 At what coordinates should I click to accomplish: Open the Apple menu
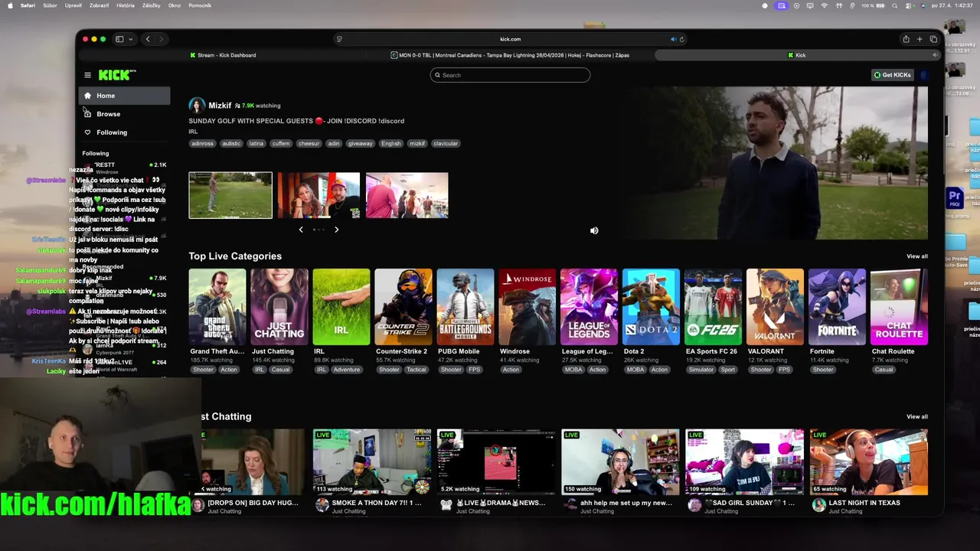point(10,5)
